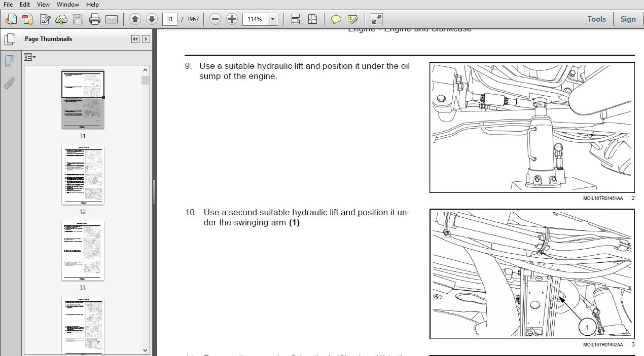The width and height of the screenshot is (644, 356).
Task: Zoom in with the plus button
Action: (x=232, y=19)
